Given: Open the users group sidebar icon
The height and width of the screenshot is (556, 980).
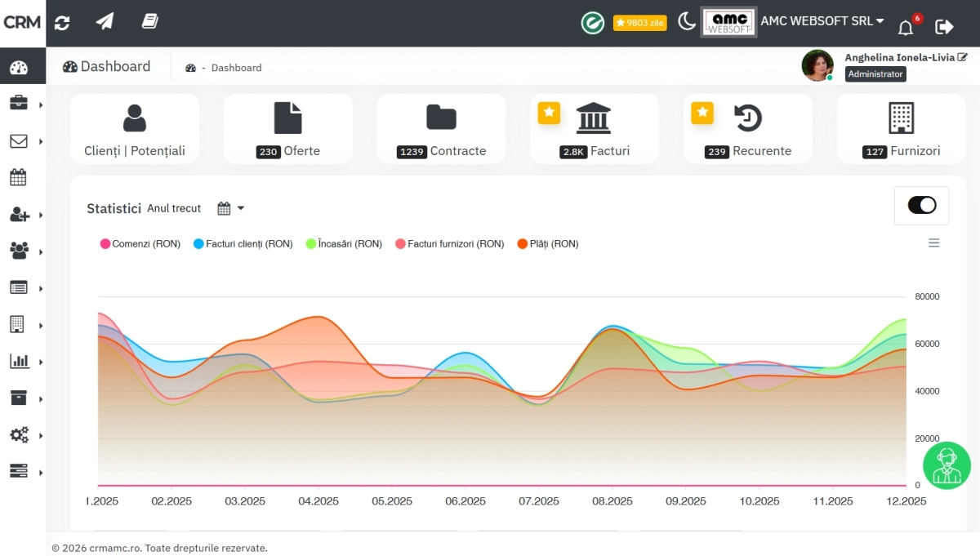Looking at the screenshot, I should click(x=19, y=251).
